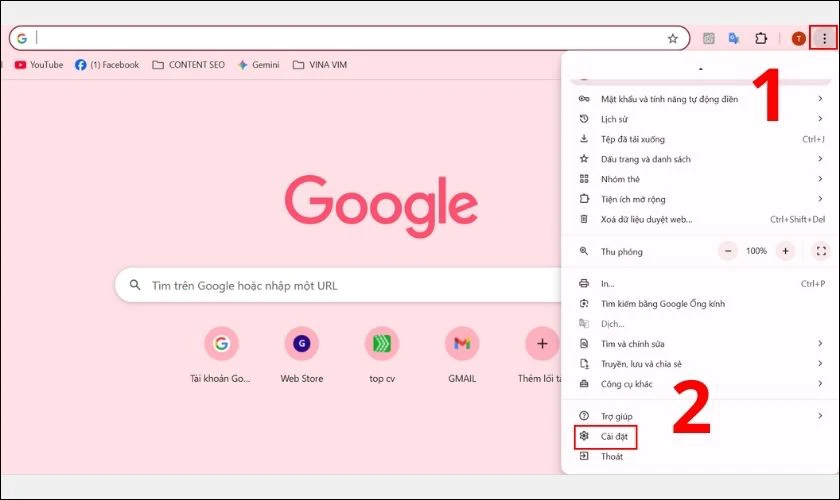Open Tìm và chỉnh sửa submenu
Image resolution: width=840 pixels, height=500 pixels.
click(x=700, y=344)
